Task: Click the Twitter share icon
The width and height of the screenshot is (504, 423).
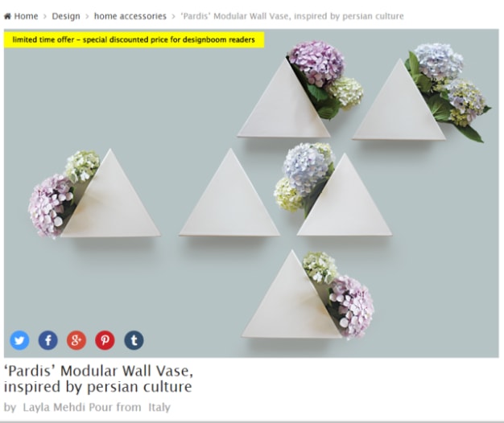Action: (x=19, y=340)
